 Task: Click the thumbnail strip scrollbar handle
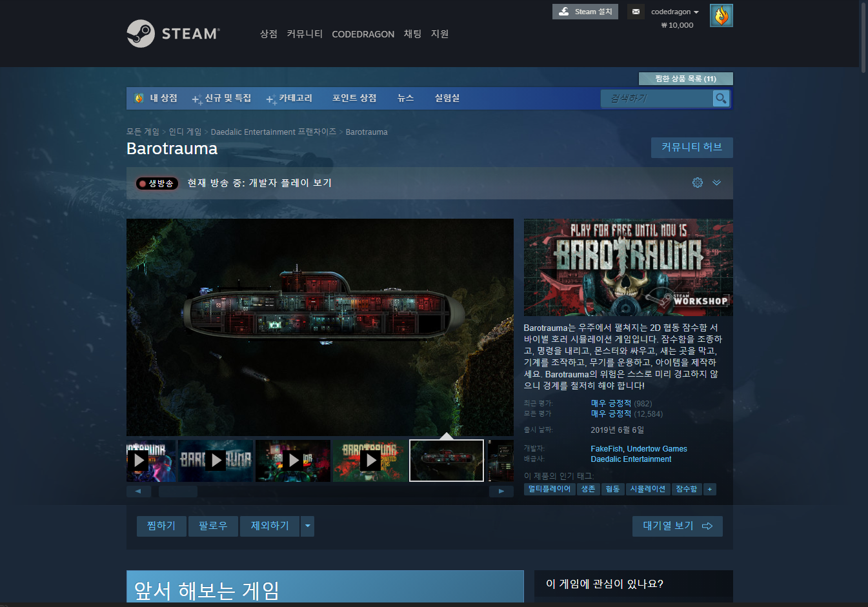(x=178, y=492)
